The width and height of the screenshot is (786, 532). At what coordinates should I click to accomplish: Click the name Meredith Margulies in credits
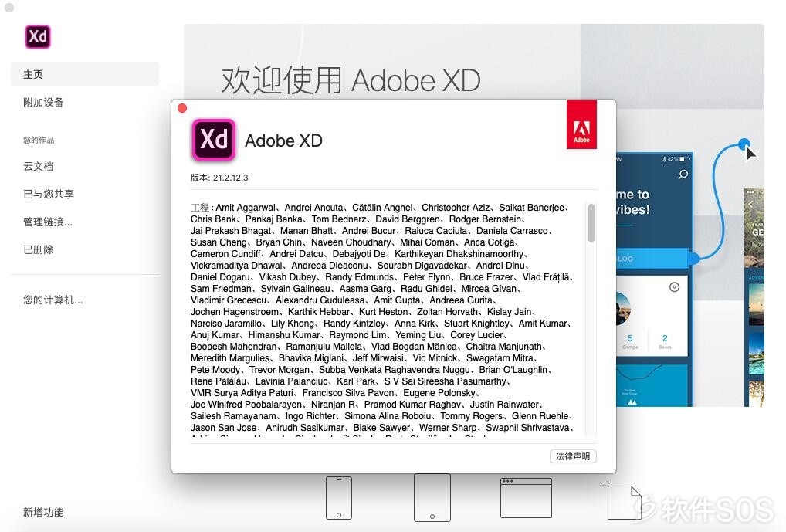click(x=229, y=358)
